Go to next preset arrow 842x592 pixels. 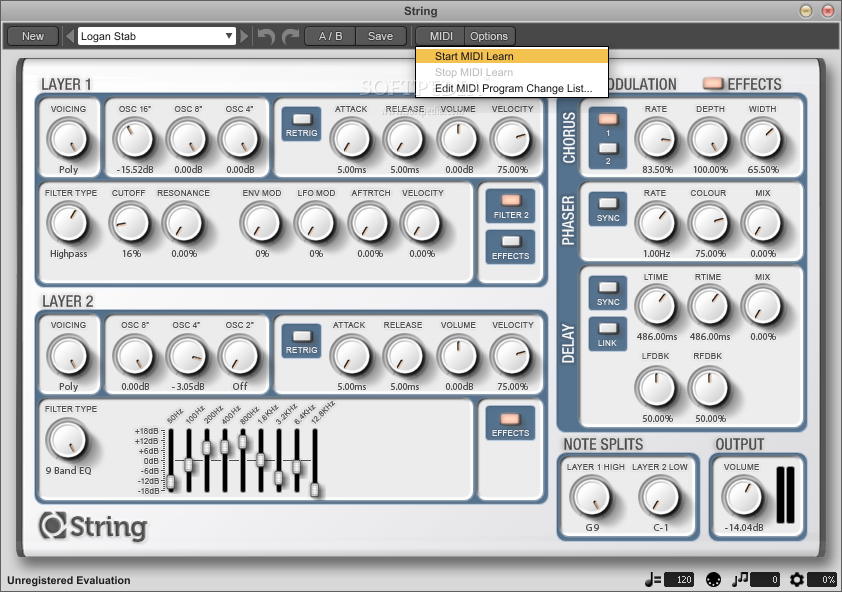245,36
